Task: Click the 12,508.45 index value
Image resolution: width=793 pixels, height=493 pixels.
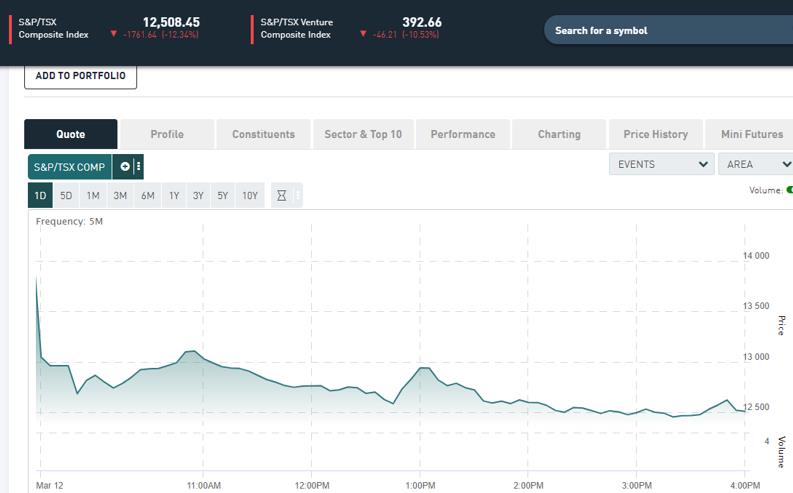Action: [x=171, y=22]
